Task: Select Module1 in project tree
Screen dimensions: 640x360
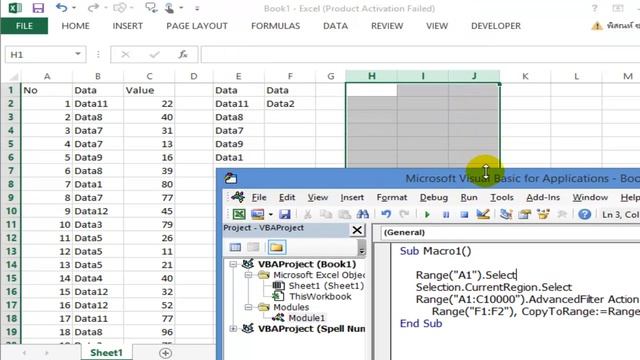Action: coord(307,318)
